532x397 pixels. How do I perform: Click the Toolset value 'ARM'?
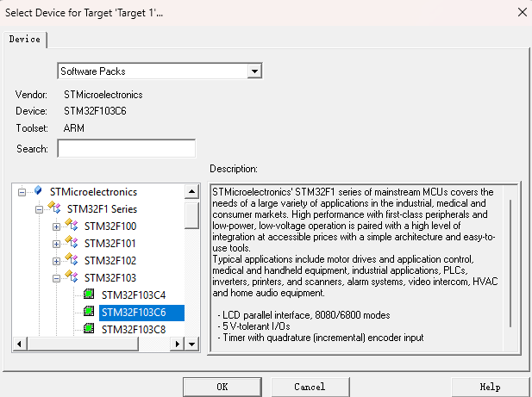click(x=73, y=128)
